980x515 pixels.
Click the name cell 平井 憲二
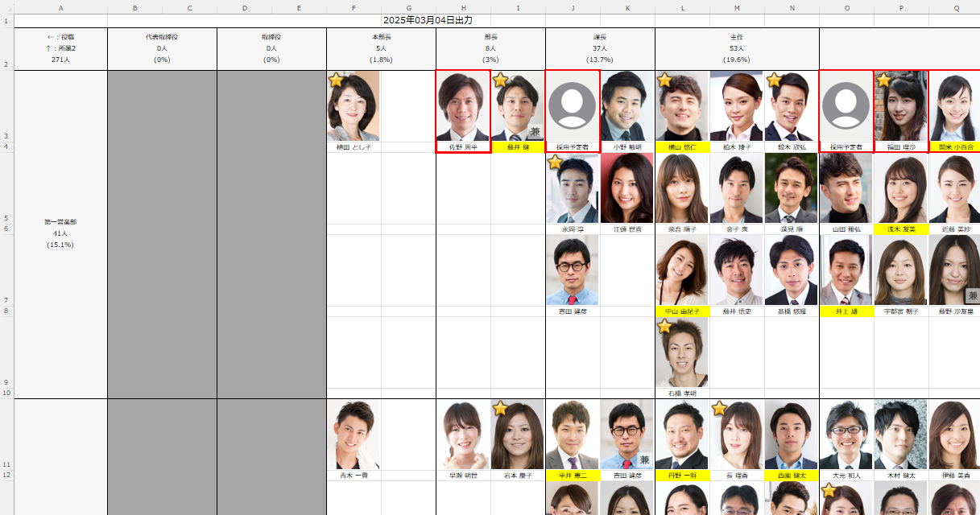pos(573,476)
